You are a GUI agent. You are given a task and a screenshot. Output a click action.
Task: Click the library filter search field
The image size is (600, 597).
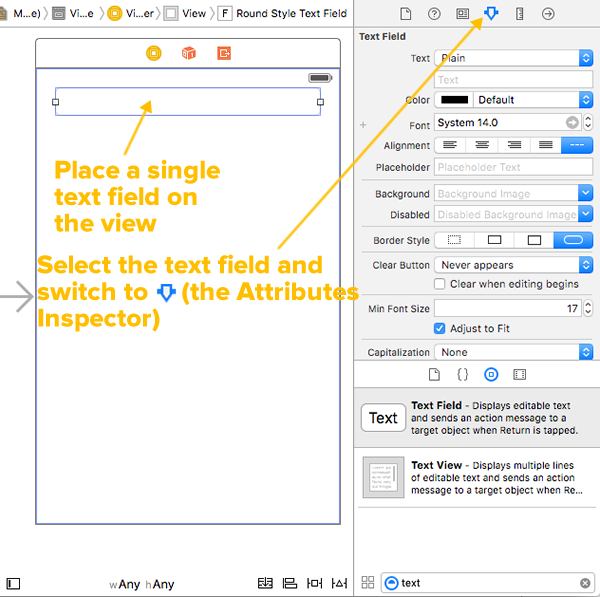[488, 583]
